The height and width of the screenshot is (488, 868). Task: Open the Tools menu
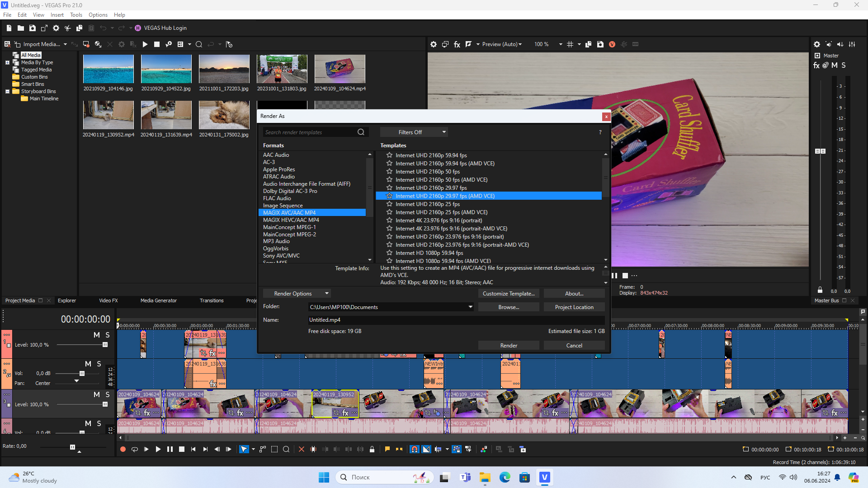(76, 15)
